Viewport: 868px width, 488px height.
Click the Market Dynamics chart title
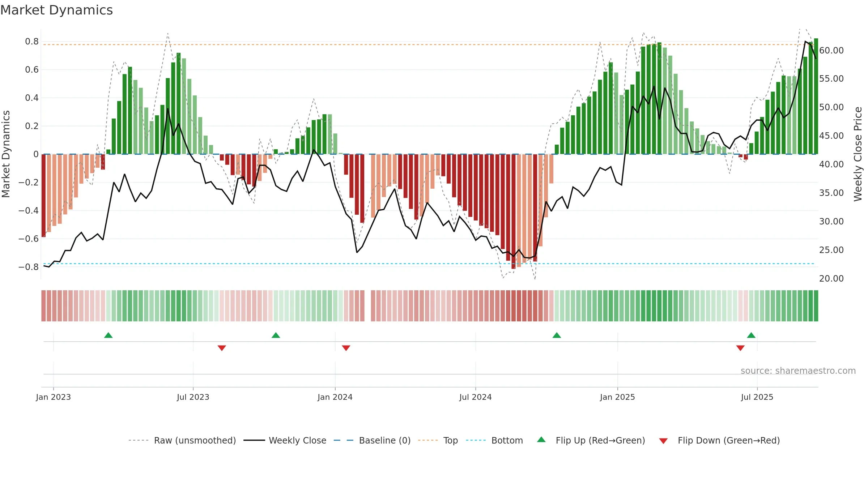click(x=56, y=10)
